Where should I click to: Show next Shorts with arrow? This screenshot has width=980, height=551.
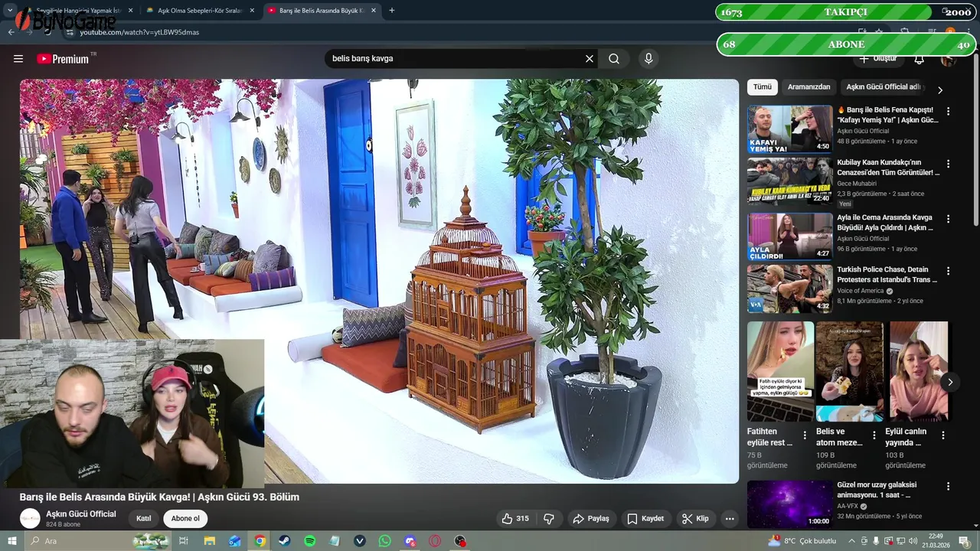tap(950, 382)
